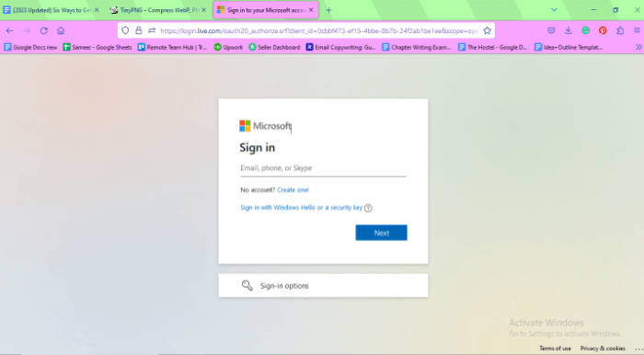
Task: Focus the Email, phone, or Skype field
Action: tap(323, 168)
